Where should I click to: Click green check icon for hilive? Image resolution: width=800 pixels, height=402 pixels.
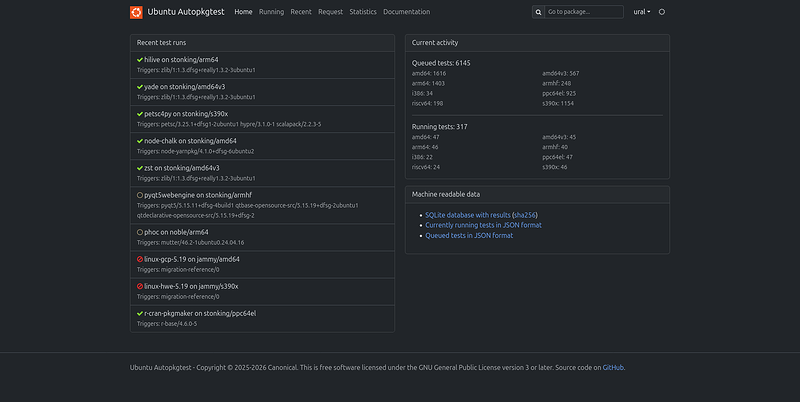tap(140, 60)
